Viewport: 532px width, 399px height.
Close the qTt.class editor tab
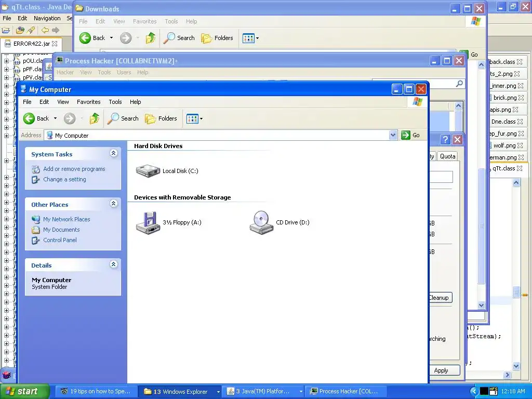click(520, 168)
